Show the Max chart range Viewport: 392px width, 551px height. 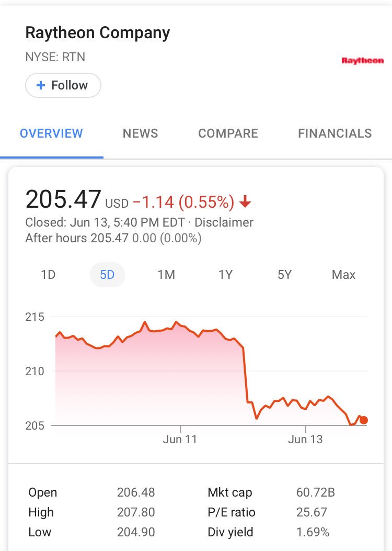tap(343, 274)
